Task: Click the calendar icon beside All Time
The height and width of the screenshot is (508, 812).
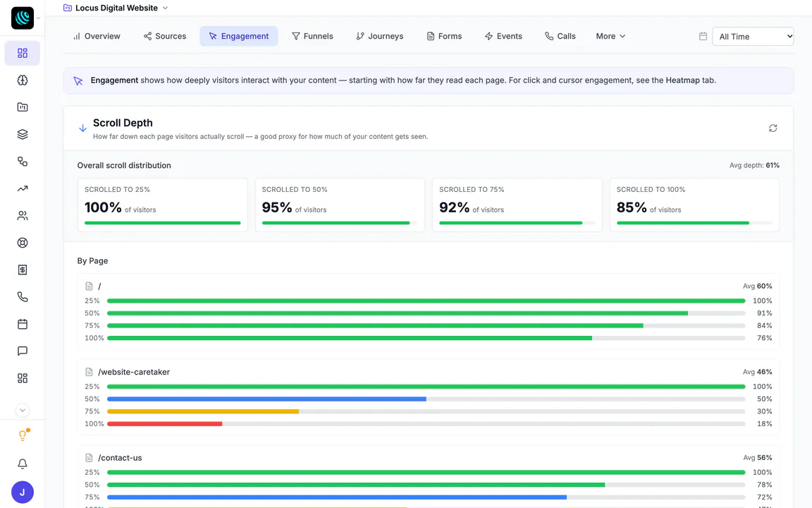Action: [703, 36]
